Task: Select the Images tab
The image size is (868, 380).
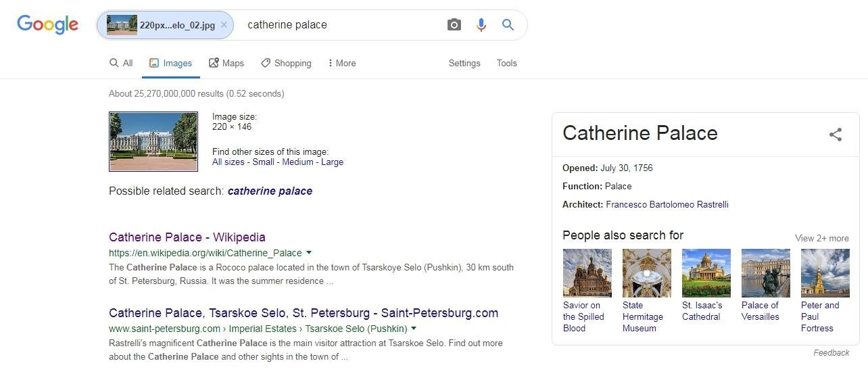Action: click(x=171, y=63)
